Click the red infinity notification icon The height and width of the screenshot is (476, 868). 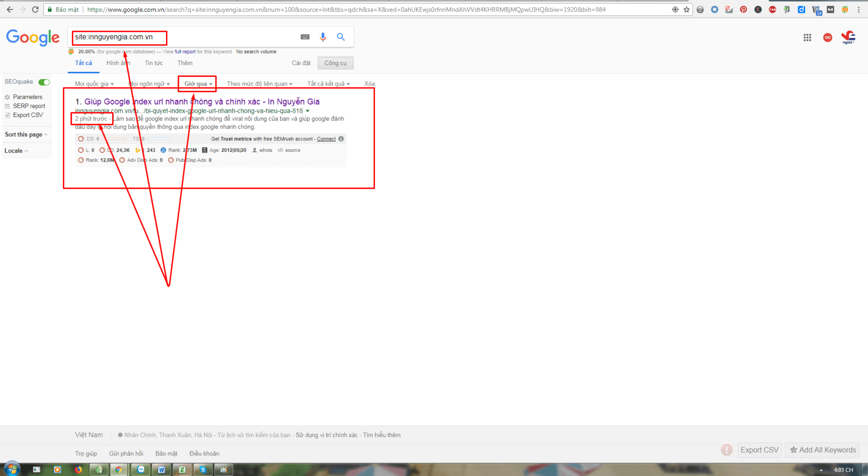pyautogui.click(x=827, y=37)
